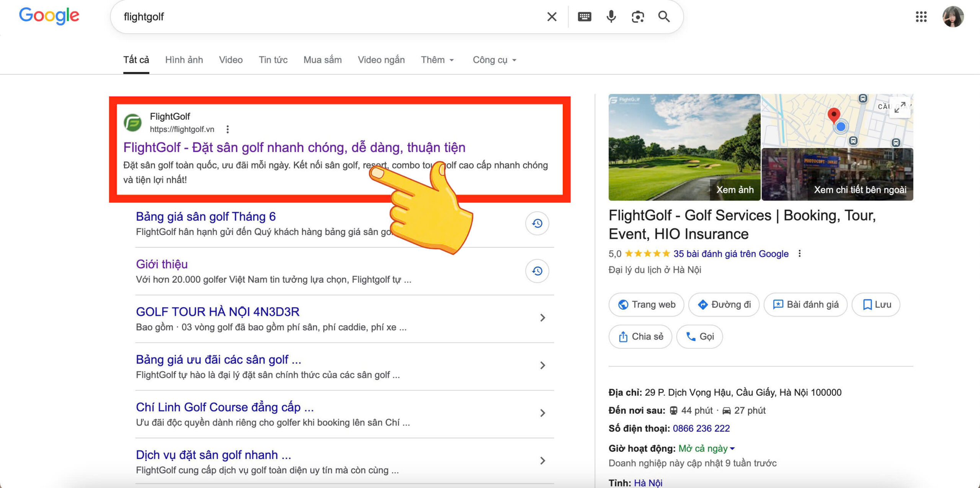Click the Chia sẻ share button
The image size is (980, 488).
pos(640,337)
